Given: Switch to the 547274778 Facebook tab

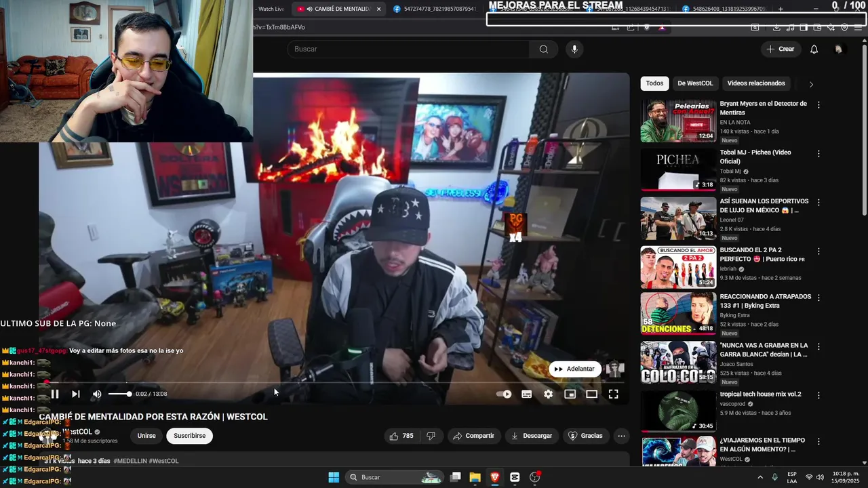Looking at the screenshot, I should [x=434, y=9].
